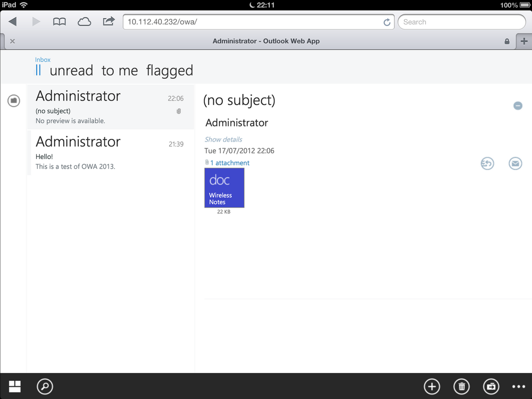Open the 1 attachment link
532x399 pixels.
click(230, 163)
